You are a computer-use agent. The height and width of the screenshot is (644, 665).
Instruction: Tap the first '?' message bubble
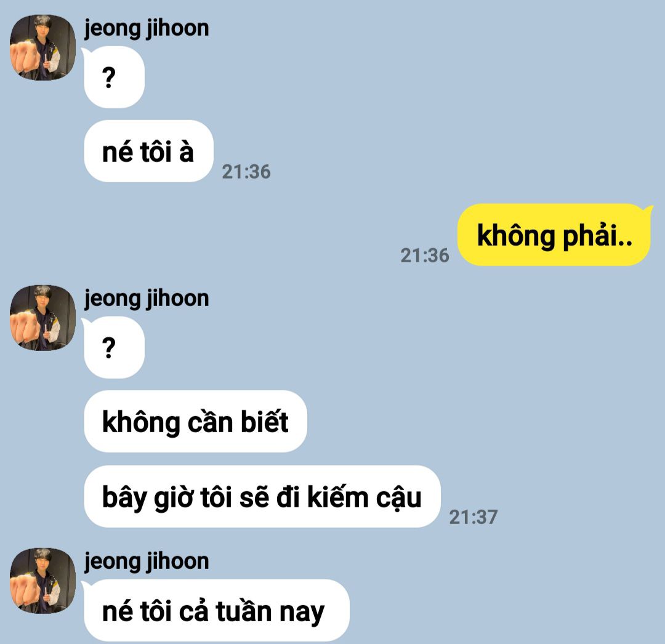click(x=115, y=77)
